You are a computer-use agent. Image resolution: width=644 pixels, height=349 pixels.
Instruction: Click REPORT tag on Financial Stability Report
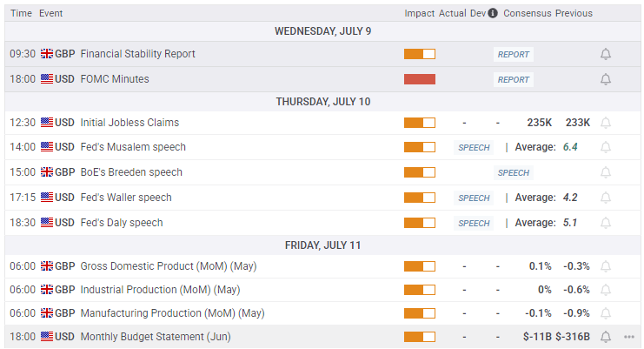pos(513,54)
